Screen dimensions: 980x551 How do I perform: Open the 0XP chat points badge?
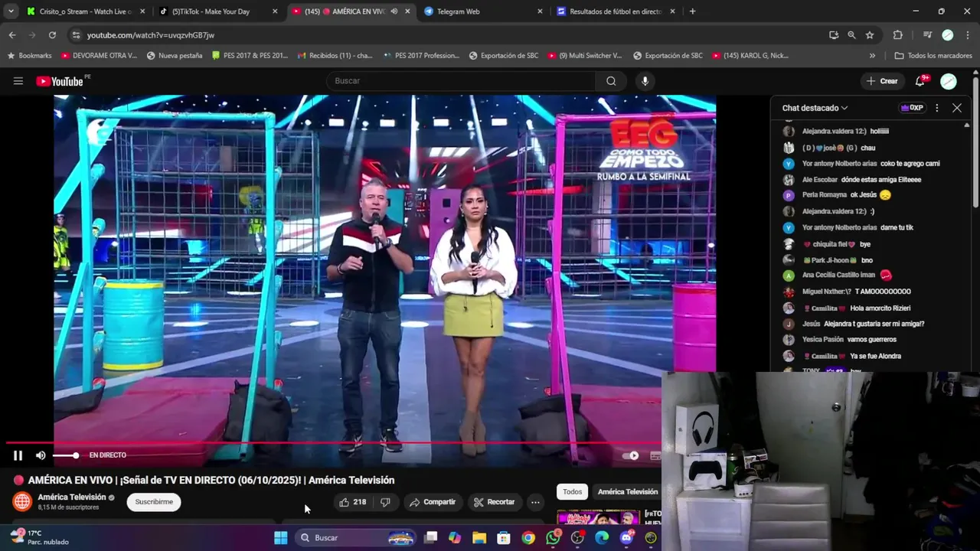click(912, 108)
